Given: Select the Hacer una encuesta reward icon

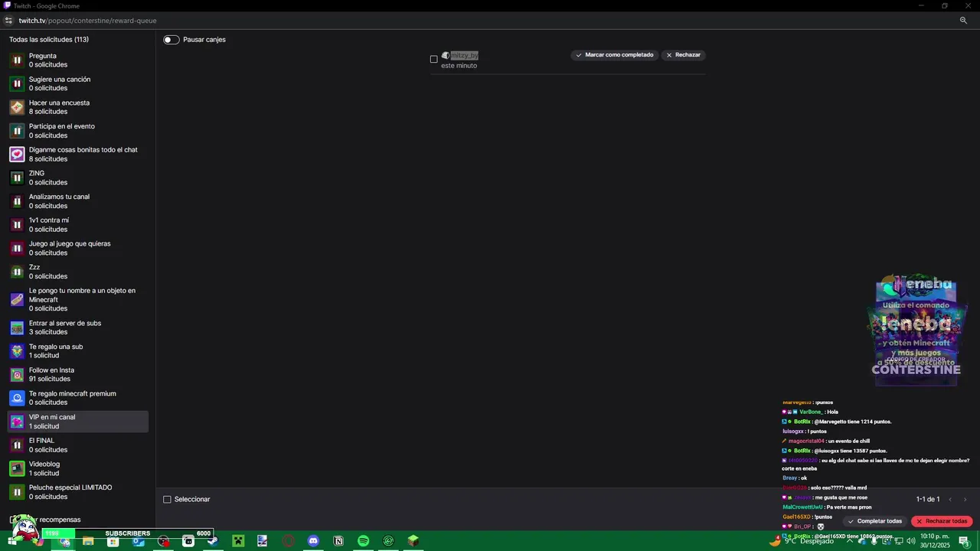Looking at the screenshot, I should [17, 107].
